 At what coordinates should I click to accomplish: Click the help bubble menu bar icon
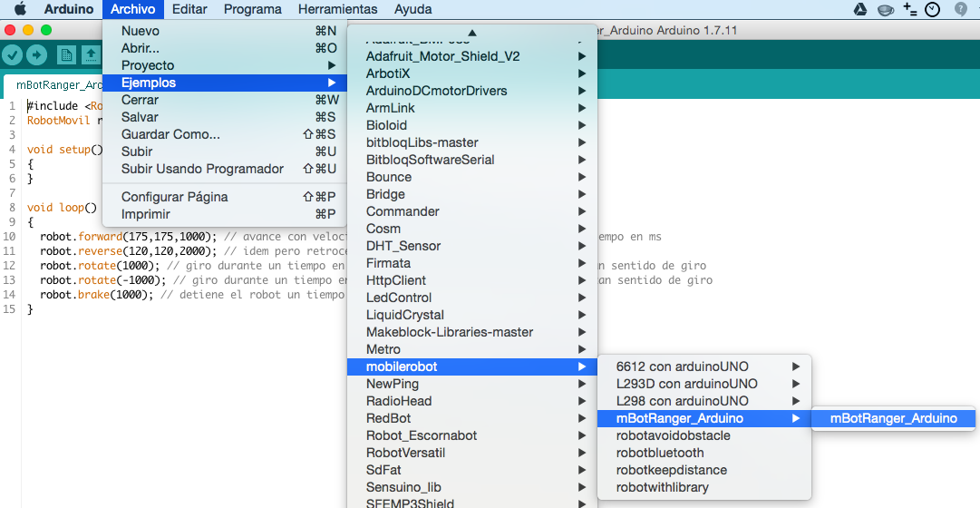coord(960,9)
